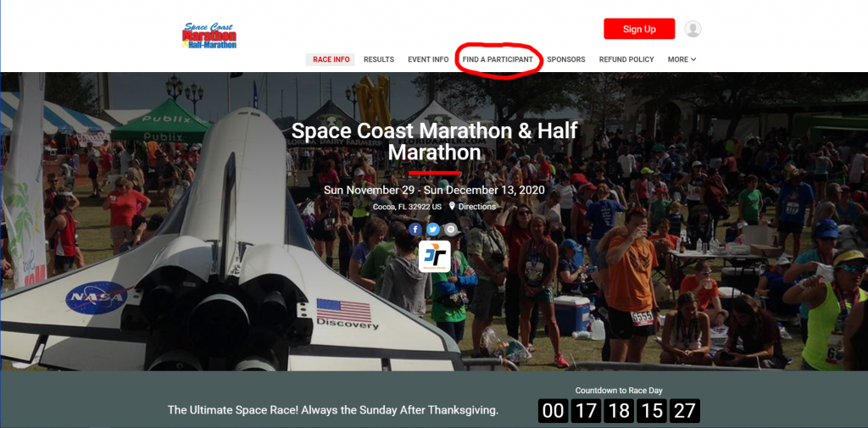The height and width of the screenshot is (428, 868).
Task: Open the Directions link
Action: coord(476,207)
